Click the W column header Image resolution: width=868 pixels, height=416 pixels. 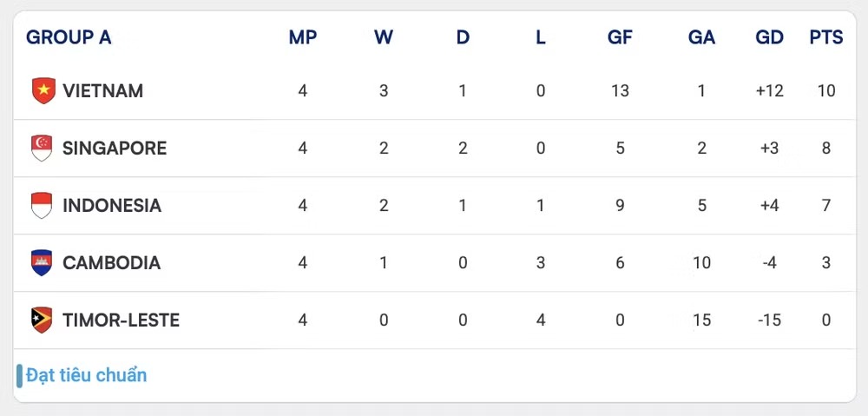tap(384, 37)
